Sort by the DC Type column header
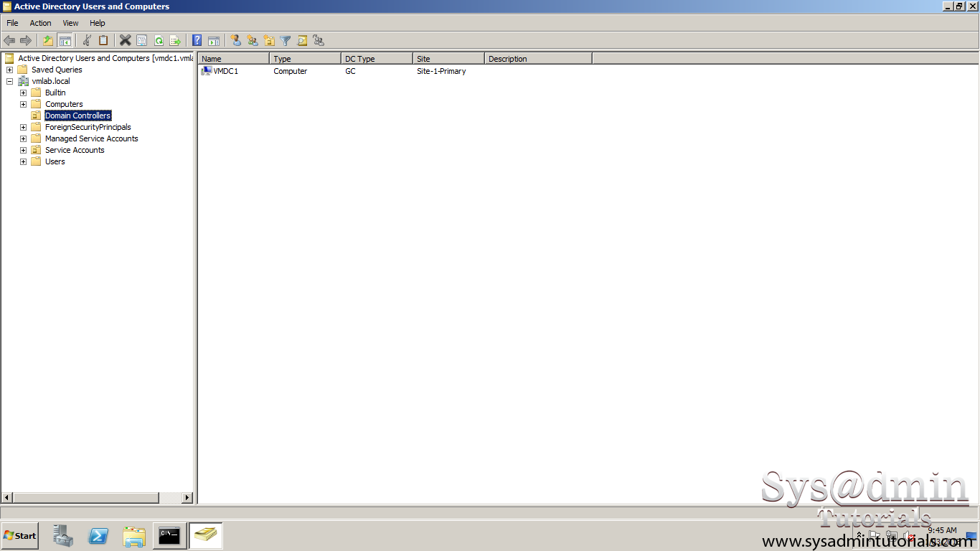The height and width of the screenshot is (551, 980). [x=377, y=59]
